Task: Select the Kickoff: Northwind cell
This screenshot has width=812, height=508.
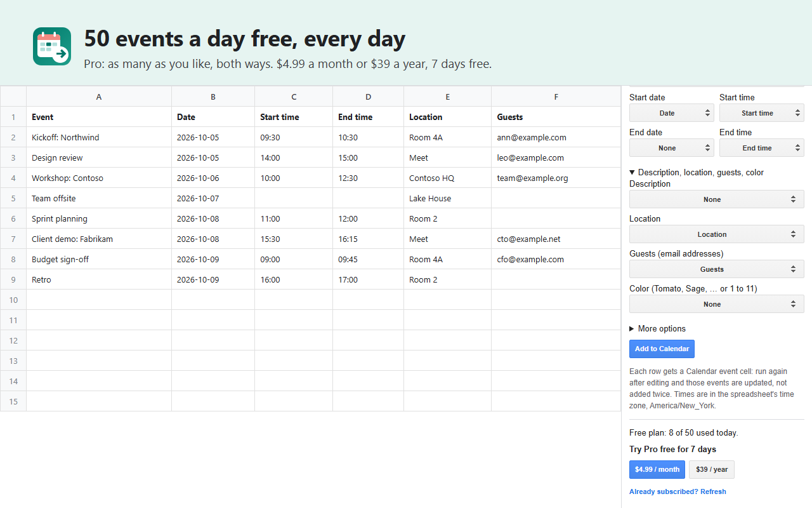Action: (x=99, y=137)
